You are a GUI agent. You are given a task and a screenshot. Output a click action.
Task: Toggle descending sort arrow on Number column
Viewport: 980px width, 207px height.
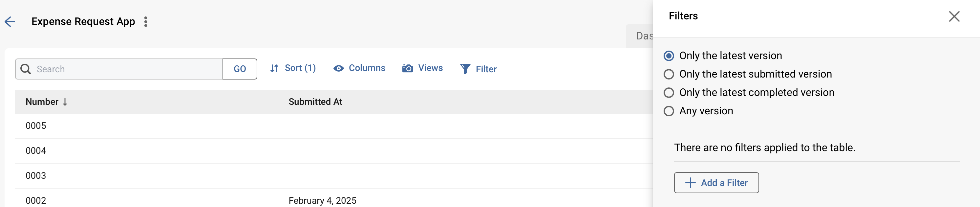[x=65, y=102]
